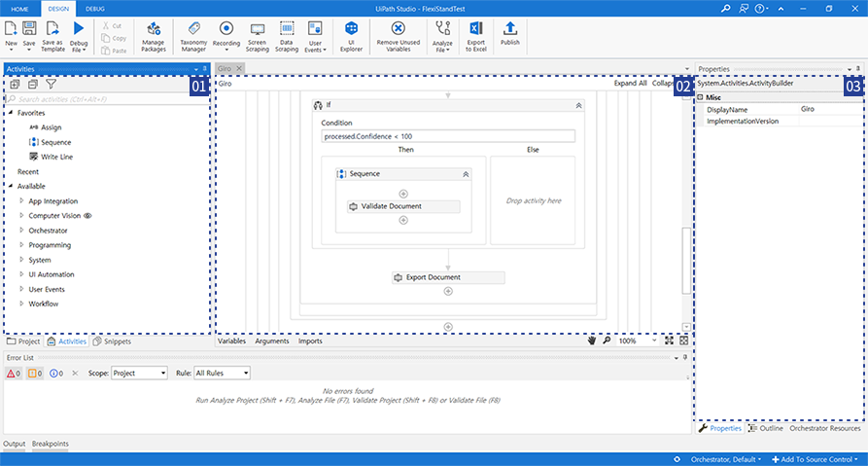Click Fit to screen icon
The height and width of the screenshot is (466, 868).
(x=669, y=341)
